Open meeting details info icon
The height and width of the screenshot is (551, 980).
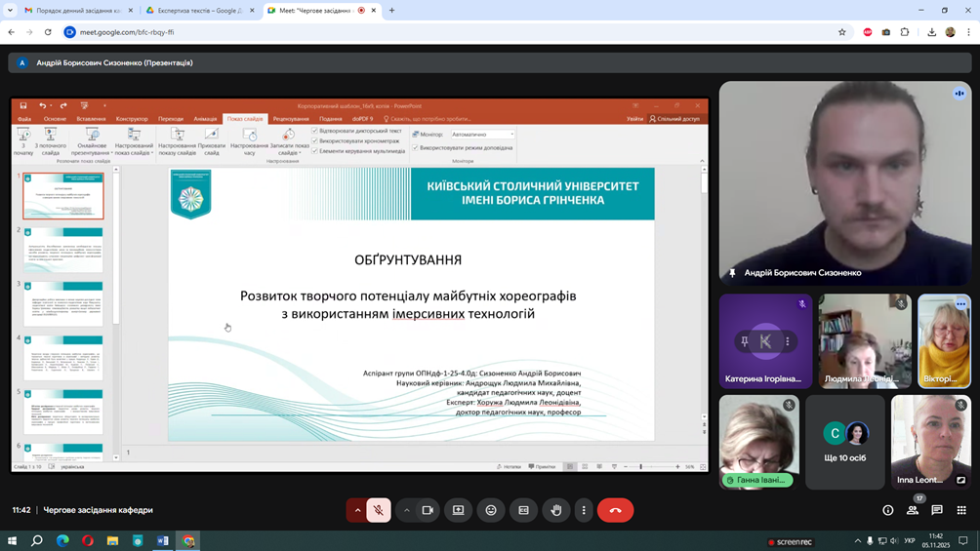pyautogui.click(x=888, y=510)
